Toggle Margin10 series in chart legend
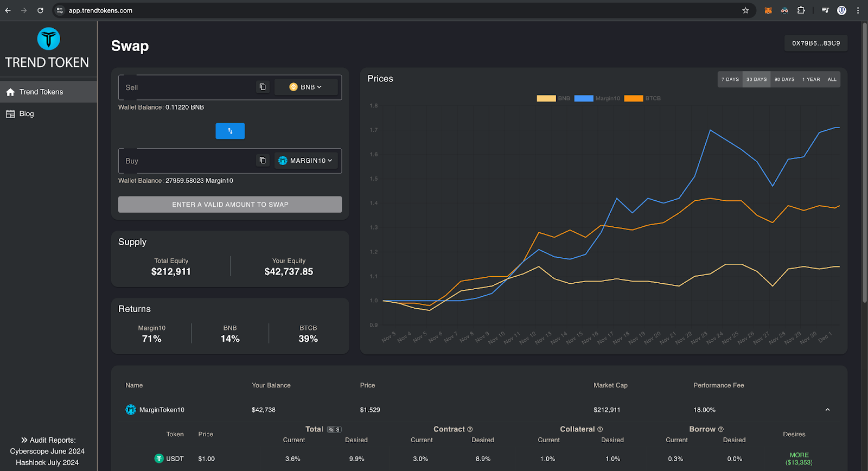Image resolution: width=868 pixels, height=471 pixels. [x=597, y=98]
